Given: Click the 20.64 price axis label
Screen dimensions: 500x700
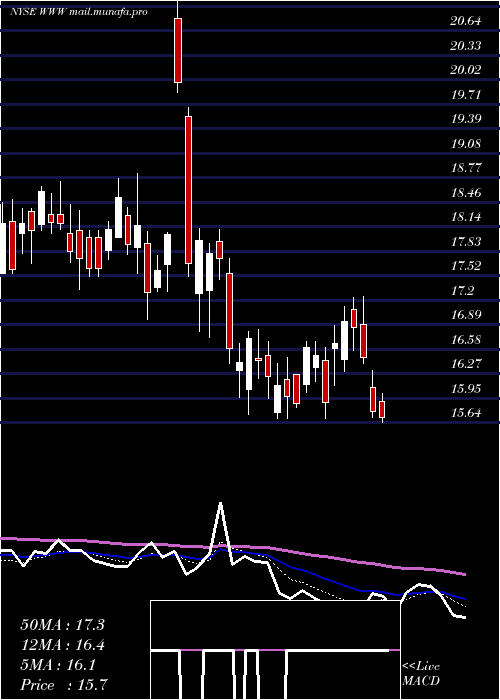Looking at the screenshot, I should click(466, 21).
